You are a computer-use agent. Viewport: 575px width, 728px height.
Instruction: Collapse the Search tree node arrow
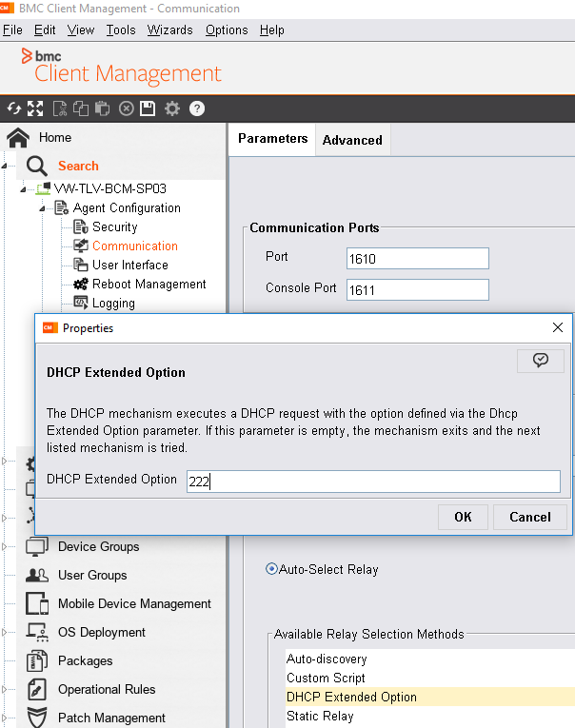click(4, 167)
